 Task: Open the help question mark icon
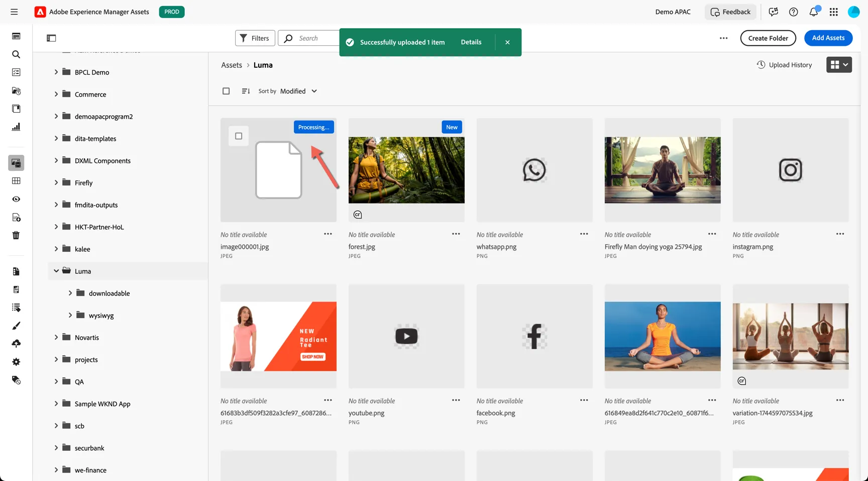click(x=794, y=12)
